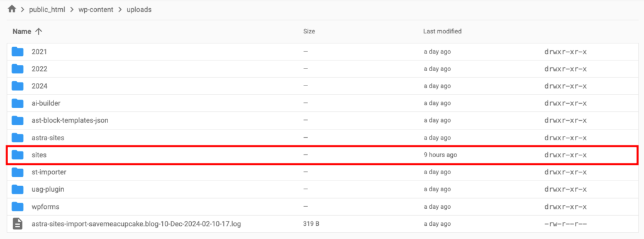Select the st-importer folder name
The width and height of the screenshot is (644, 239).
pos(49,172)
